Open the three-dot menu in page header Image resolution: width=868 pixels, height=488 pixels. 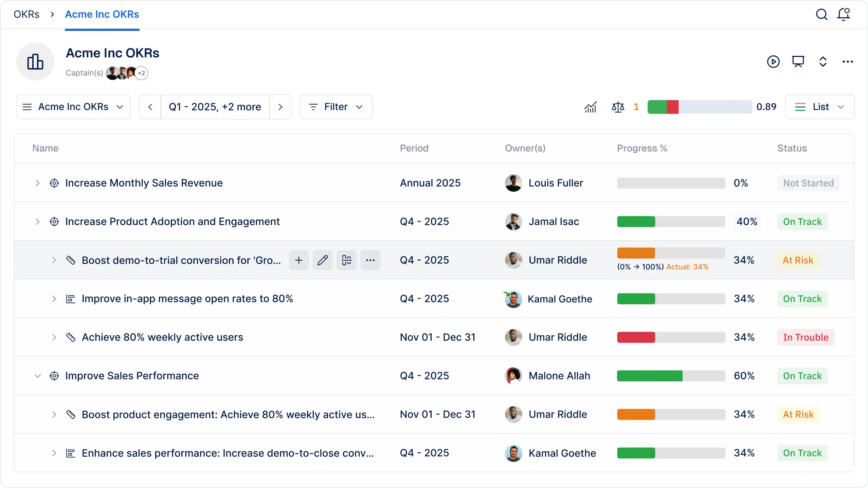pos(848,62)
